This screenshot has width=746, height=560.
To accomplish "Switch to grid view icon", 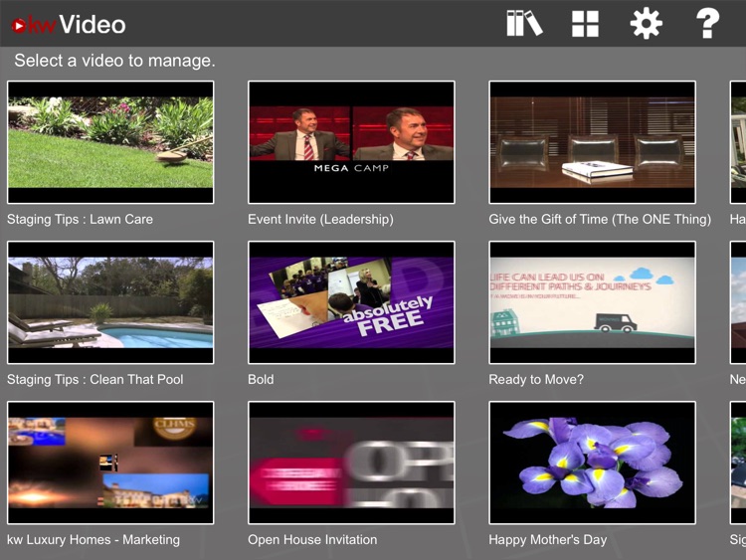I will [x=585, y=24].
